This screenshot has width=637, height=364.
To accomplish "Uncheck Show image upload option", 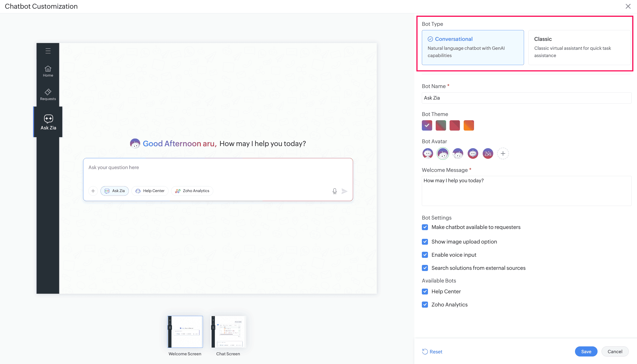I will tap(425, 241).
